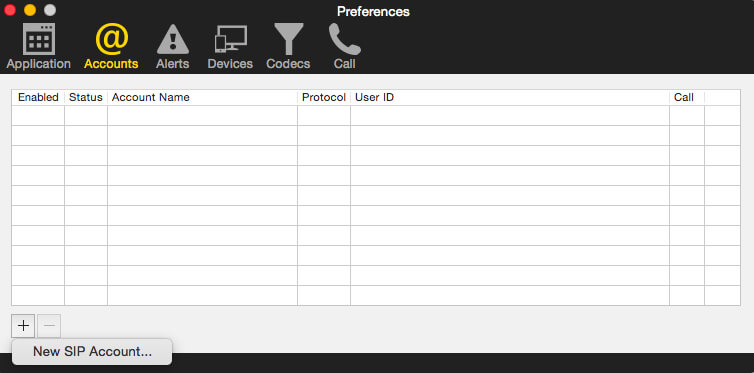This screenshot has height=373, width=754.
Task: Open the Alerts warning triangle icon
Action: [x=173, y=39]
